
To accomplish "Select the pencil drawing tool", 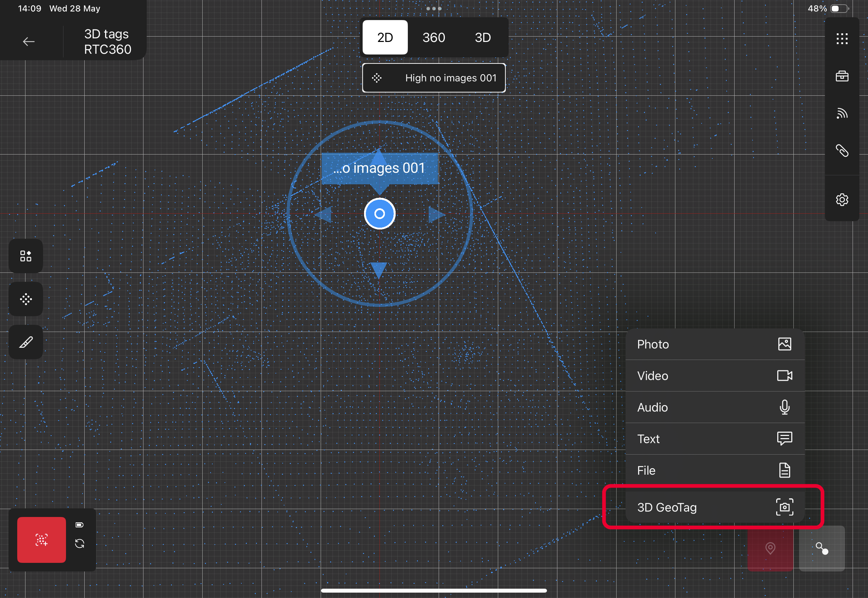I will [x=26, y=342].
